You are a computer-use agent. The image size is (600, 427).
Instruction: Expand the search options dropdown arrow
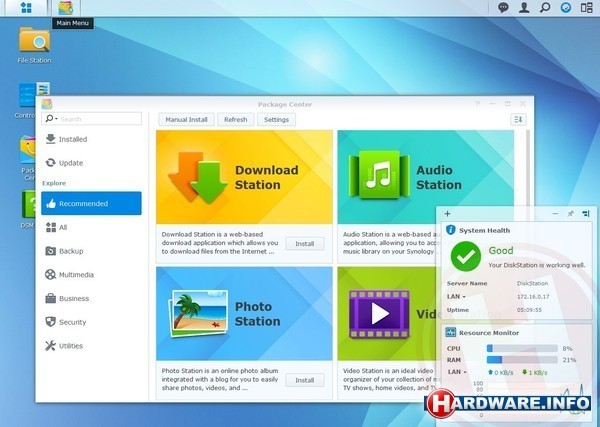tap(56, 119)
